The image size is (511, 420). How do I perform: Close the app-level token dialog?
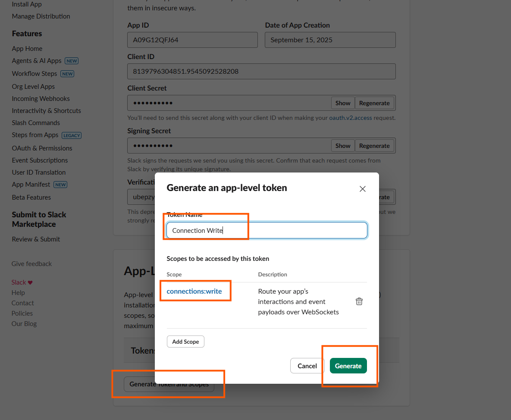click(x=362, y=189)
